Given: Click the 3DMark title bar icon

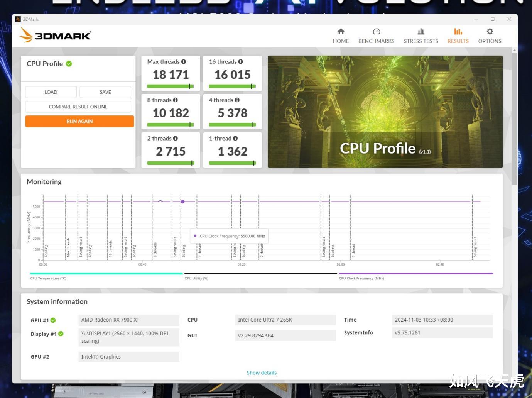Looking at the screenshot, I should (18, 19).
